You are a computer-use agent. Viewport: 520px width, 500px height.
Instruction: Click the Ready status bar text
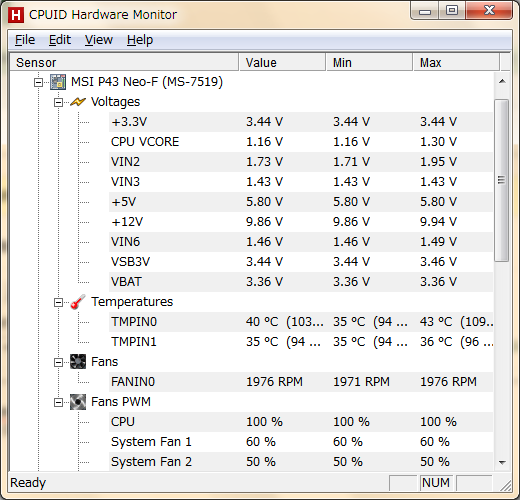(28, 483)
